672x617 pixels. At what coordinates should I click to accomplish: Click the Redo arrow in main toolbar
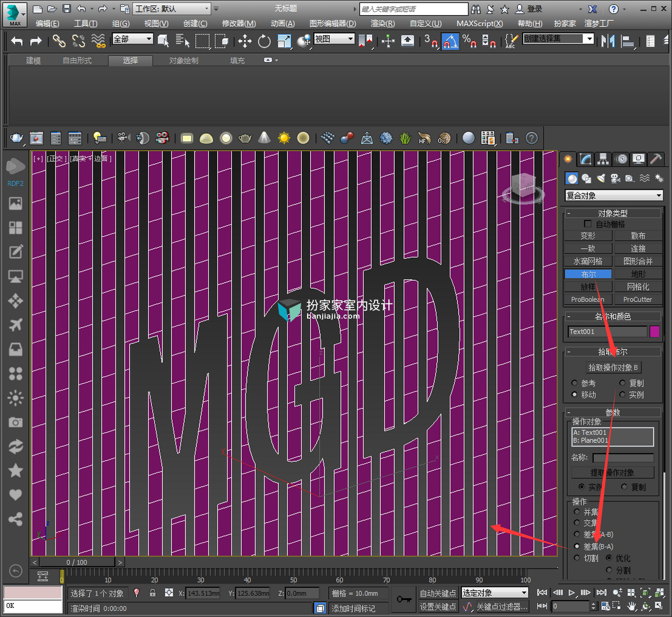pos(36,41)
